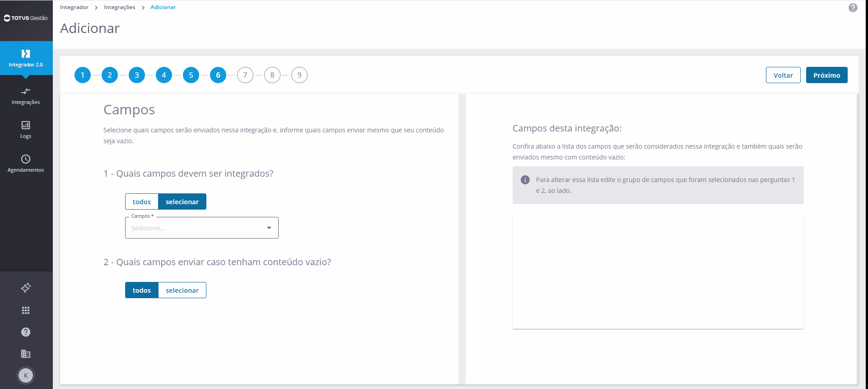The image size is (868, 389).
Task: Open Integrador 2.0 in the sidebar
Action: [x=26, y=58]
